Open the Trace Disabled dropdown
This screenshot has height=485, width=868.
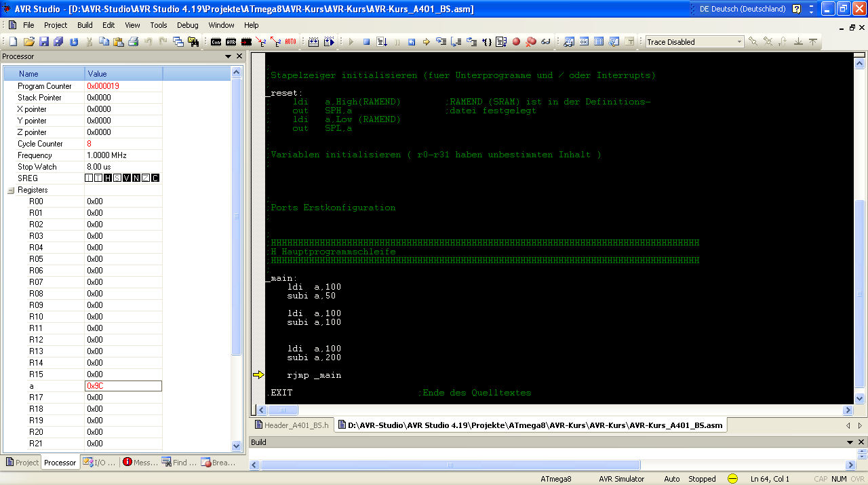(x=739, y=42)
